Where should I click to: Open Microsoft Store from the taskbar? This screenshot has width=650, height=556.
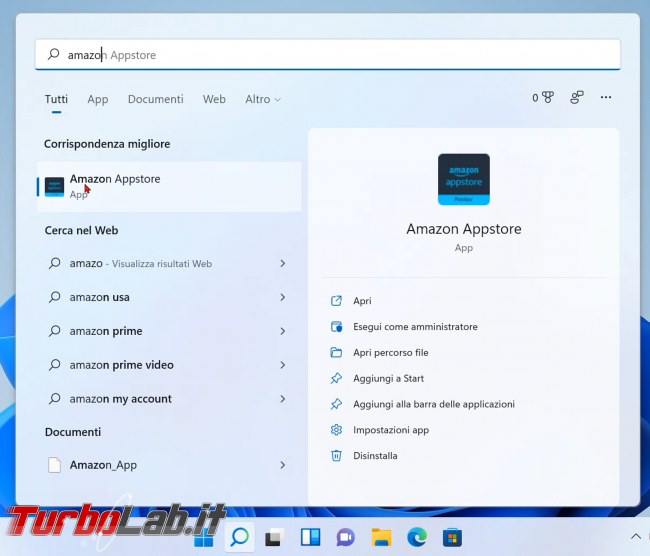452,538
